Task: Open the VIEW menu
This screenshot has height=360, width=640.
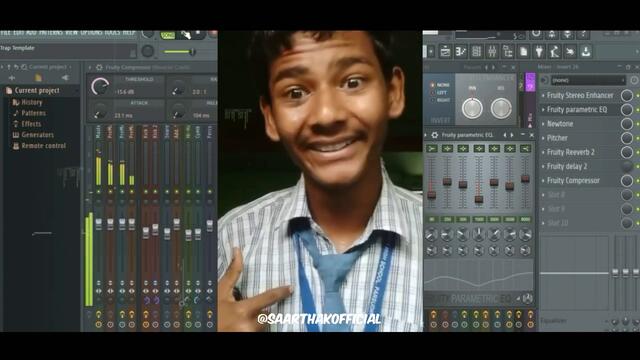Action: (71, 33)
